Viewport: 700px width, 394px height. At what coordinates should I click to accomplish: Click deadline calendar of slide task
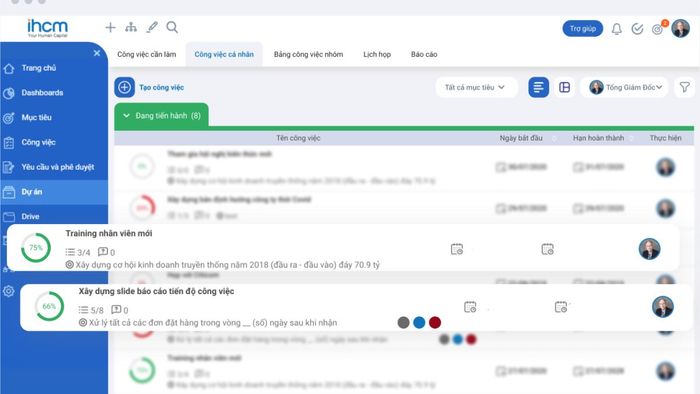[x=561, y=307]
